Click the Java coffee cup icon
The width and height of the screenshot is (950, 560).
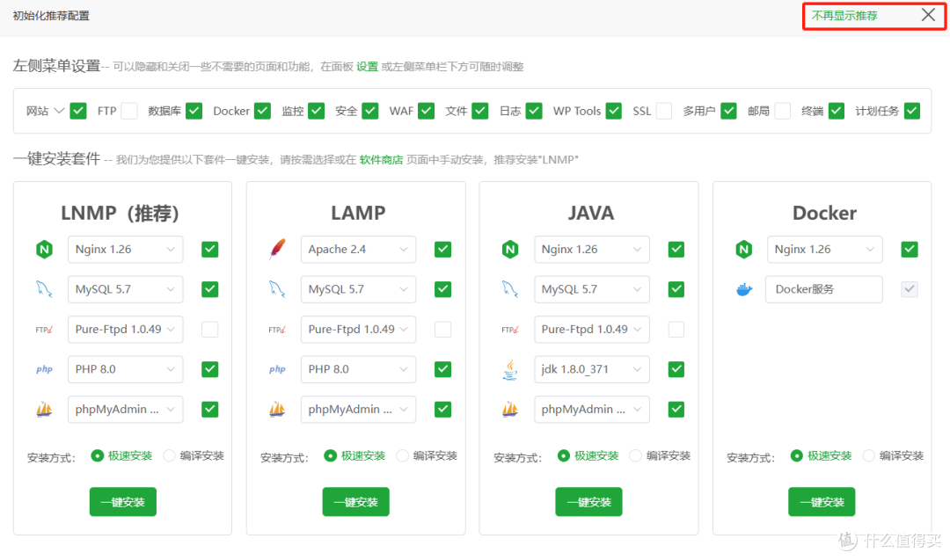click(x=510, y=369)
